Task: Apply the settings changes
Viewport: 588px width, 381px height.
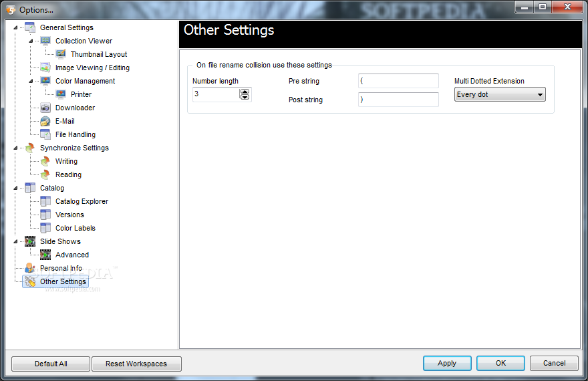Action: coord(447,363)
